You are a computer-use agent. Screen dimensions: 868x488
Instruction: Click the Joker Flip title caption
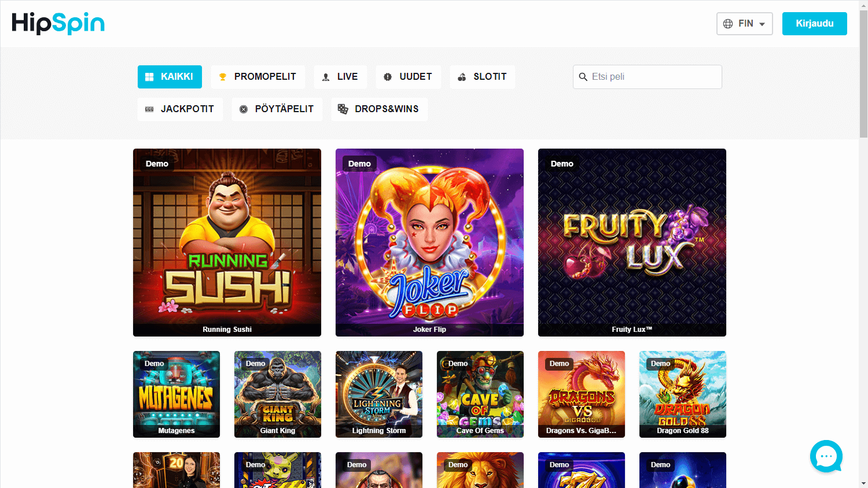point(429,330)
